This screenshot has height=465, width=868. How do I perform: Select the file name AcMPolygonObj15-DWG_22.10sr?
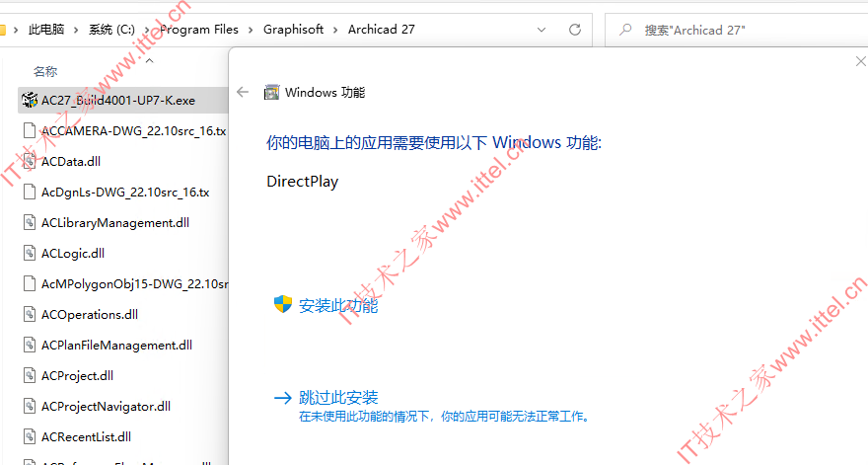134,283
